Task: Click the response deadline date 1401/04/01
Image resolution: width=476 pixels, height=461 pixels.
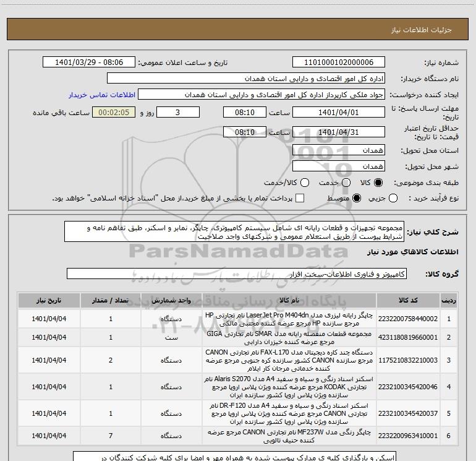Action: click(x=339, y=113)
